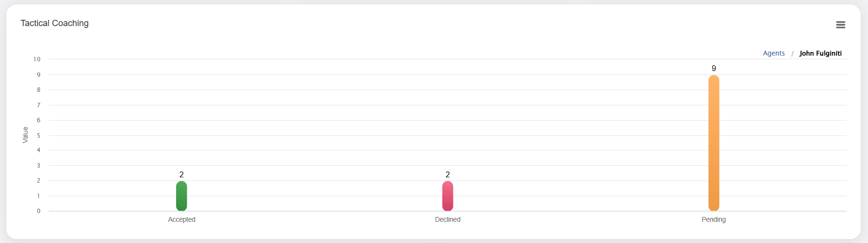Screen dimensions: 868x243
Task: Click the 9 tick on the y-axis
Action: pyautogui.click(x=39, y=74)
